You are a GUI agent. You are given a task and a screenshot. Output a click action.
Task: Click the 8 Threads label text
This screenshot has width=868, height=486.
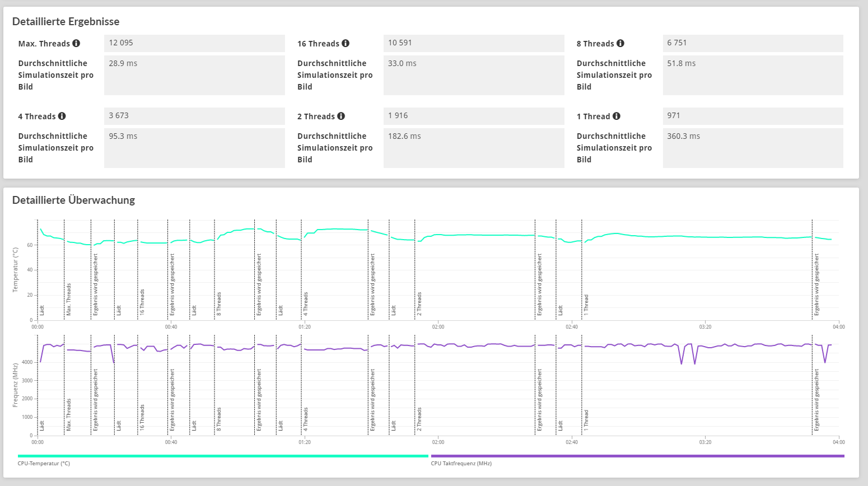click(595, 44)
